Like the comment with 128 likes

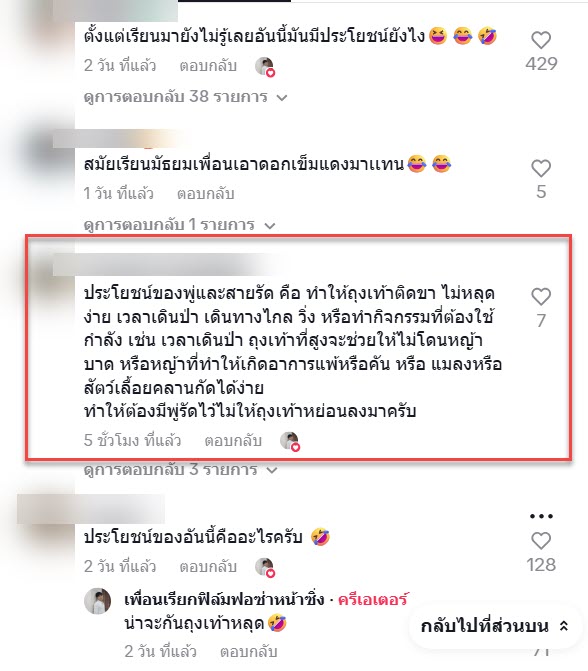point(541,541)
